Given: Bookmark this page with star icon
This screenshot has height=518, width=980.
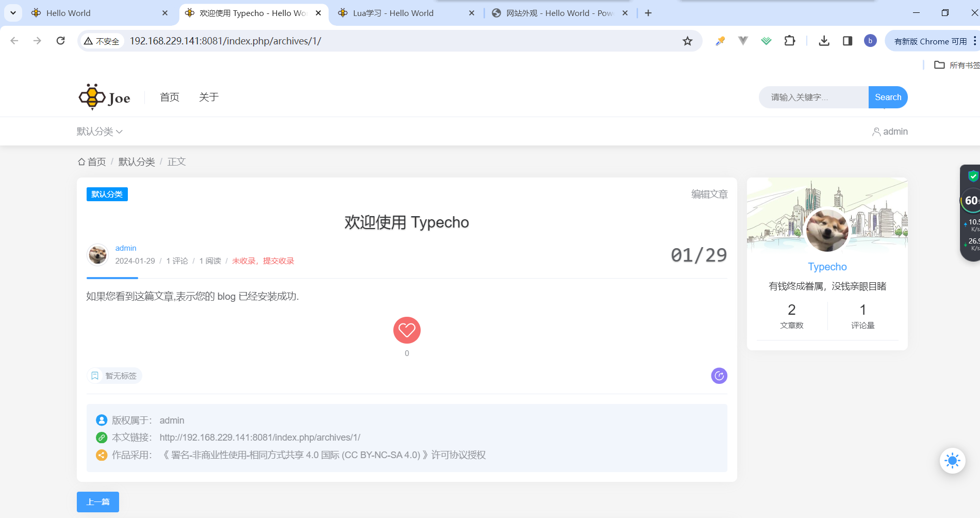Looking at the screenshot, I should pos(687,41).
